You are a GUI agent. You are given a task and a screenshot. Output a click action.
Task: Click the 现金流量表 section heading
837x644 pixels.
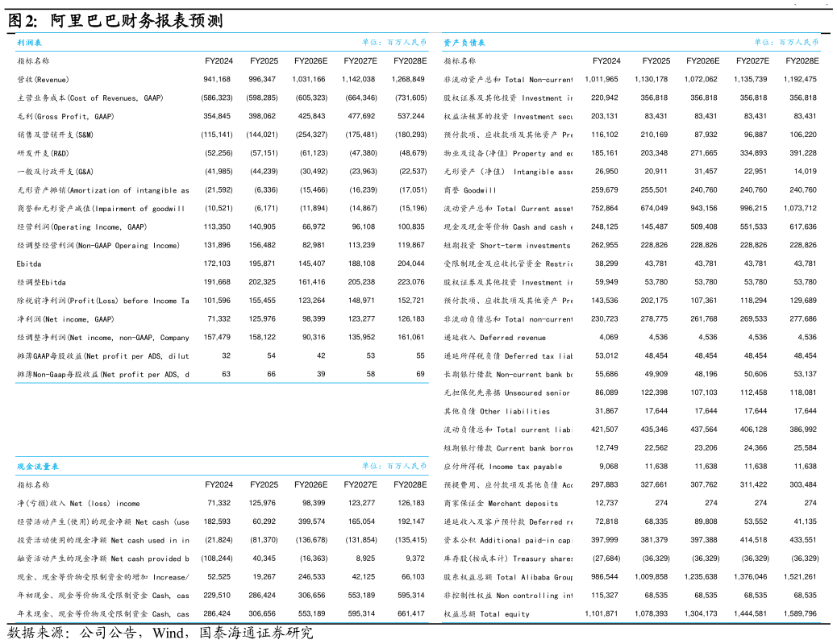(x=38, y=467)
